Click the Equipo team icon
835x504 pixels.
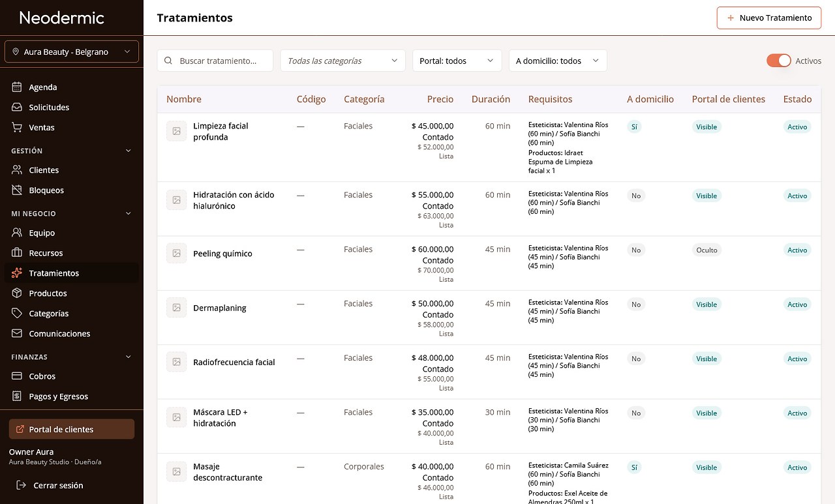coord(17,233)
